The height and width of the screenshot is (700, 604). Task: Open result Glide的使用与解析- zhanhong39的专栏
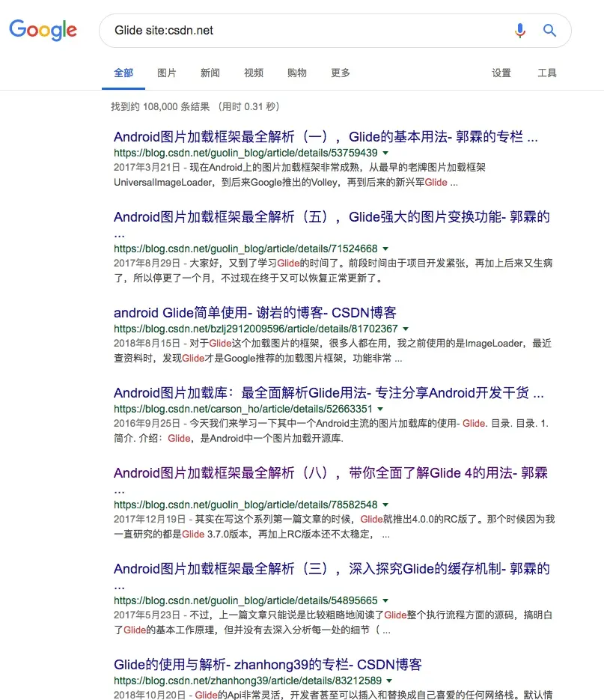point(267,664)
